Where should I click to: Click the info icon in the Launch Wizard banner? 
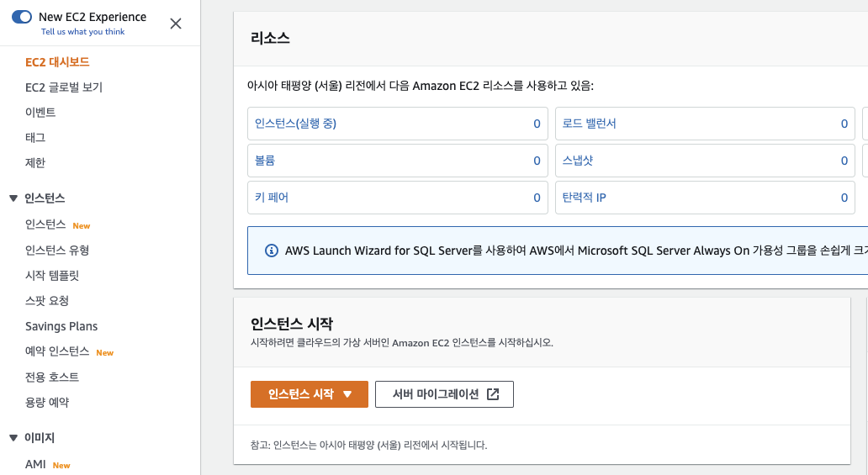pos(272,251)
